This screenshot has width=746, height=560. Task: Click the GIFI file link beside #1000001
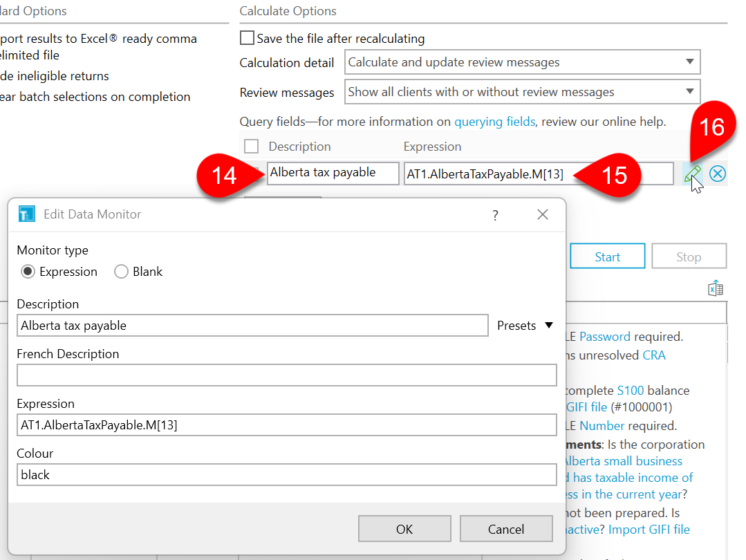click(x=586, y=407)
